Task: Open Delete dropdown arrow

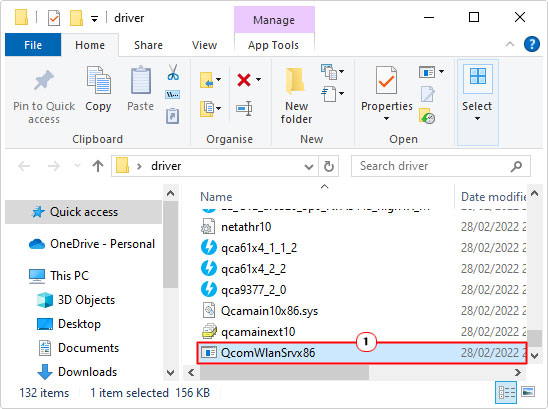Action: 258,80
